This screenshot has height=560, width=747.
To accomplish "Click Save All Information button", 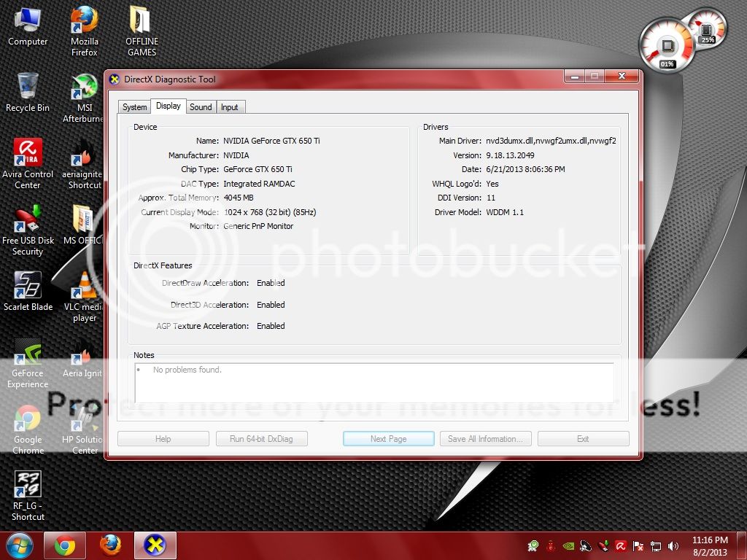I will [485, 438].
